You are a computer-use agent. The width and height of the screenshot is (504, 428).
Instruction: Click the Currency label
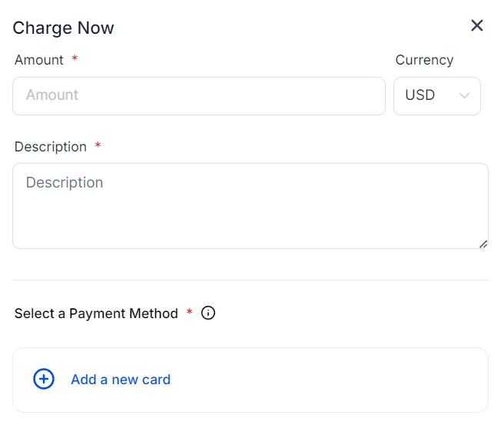pos(424,60)
